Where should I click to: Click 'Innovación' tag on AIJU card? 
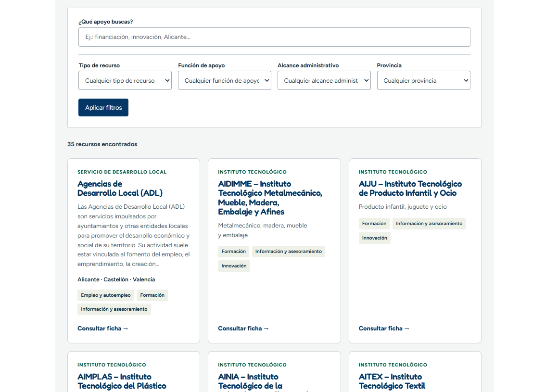pos(374,238)
